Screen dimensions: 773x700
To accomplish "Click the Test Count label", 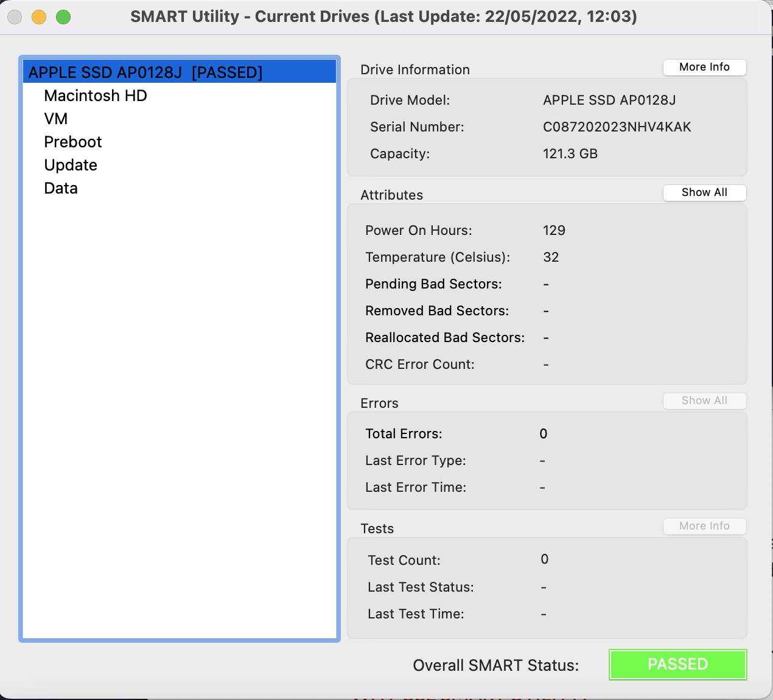I will (x=404, y=560).
